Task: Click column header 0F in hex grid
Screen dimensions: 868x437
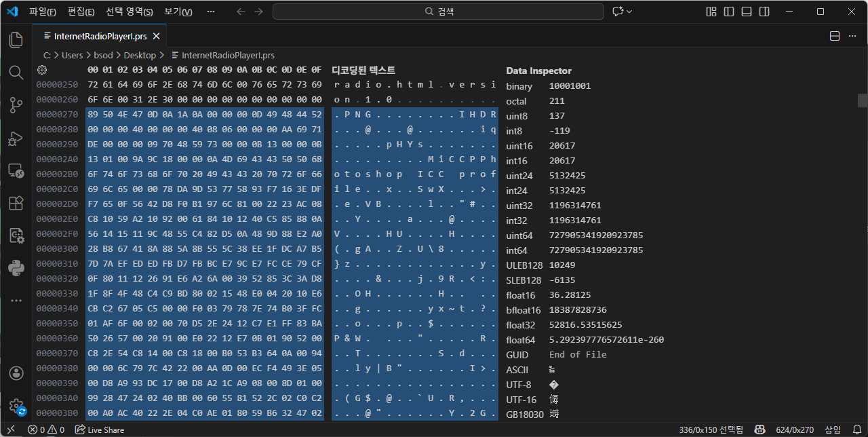Action: tap(316, 71)
